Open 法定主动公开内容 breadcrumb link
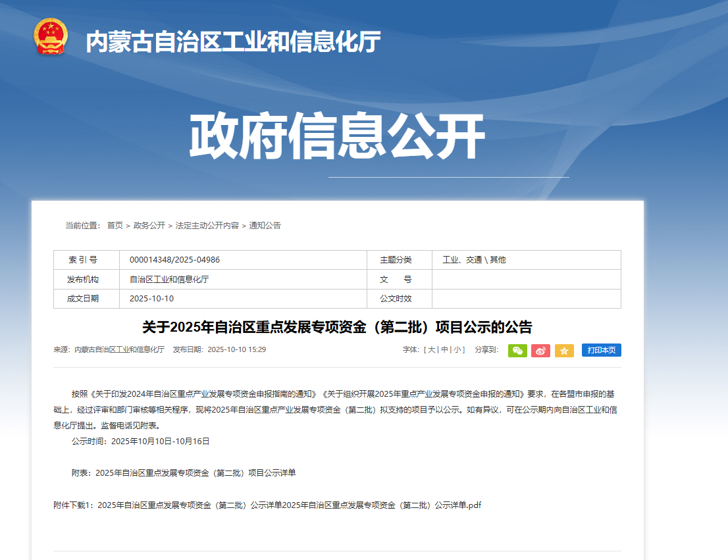The height and width of the screenshot is (560, 728). [x=207, y=226]
